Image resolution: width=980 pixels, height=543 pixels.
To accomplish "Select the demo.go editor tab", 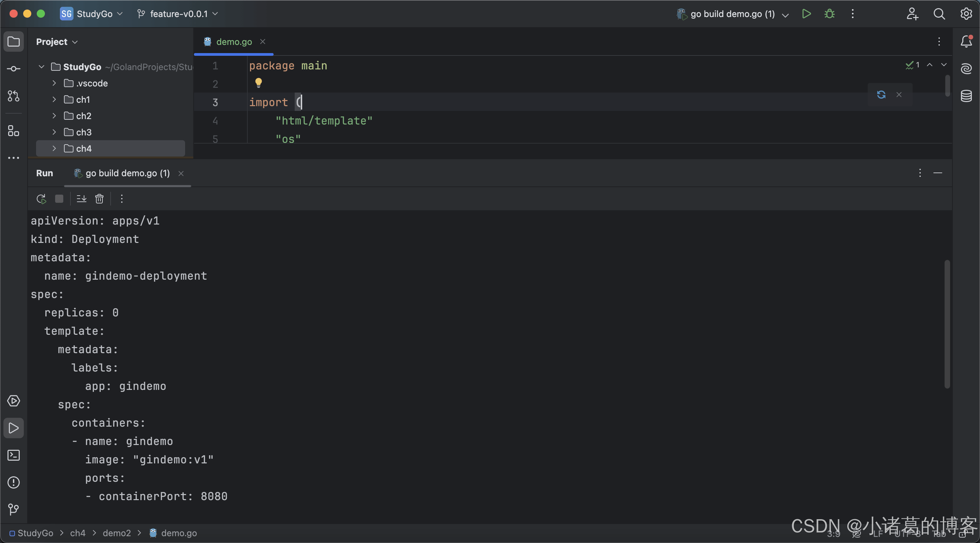I will (233, 42).
